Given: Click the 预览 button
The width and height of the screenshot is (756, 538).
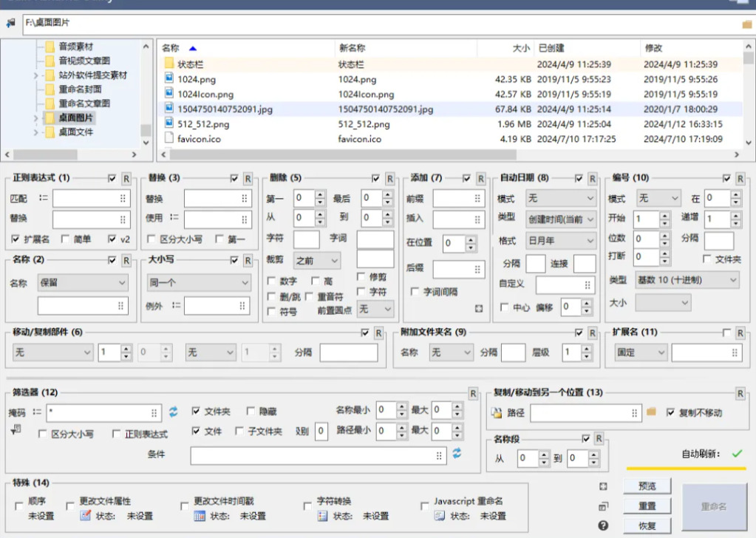Looking at the screenshot, I should click(x=647, y=486).
